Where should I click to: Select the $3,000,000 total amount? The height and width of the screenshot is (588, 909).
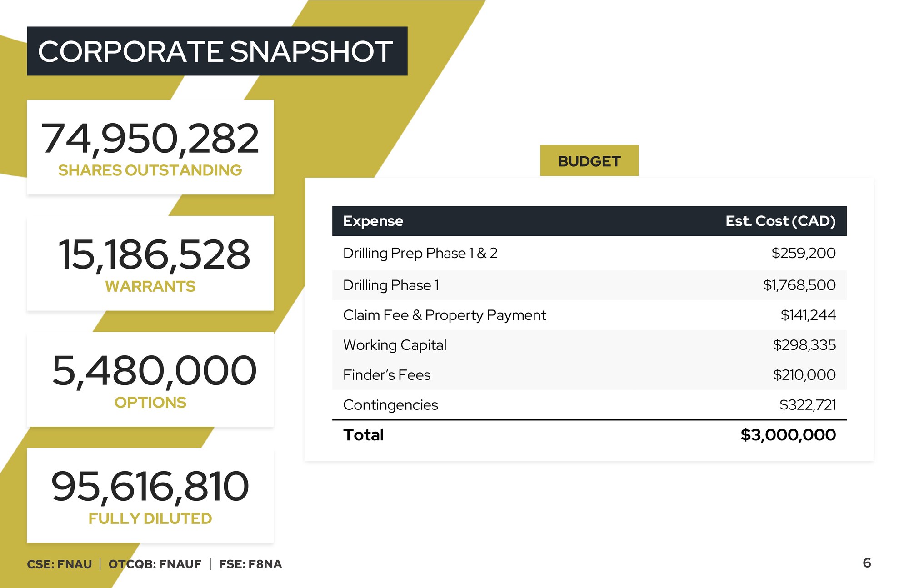coord(788,435)
